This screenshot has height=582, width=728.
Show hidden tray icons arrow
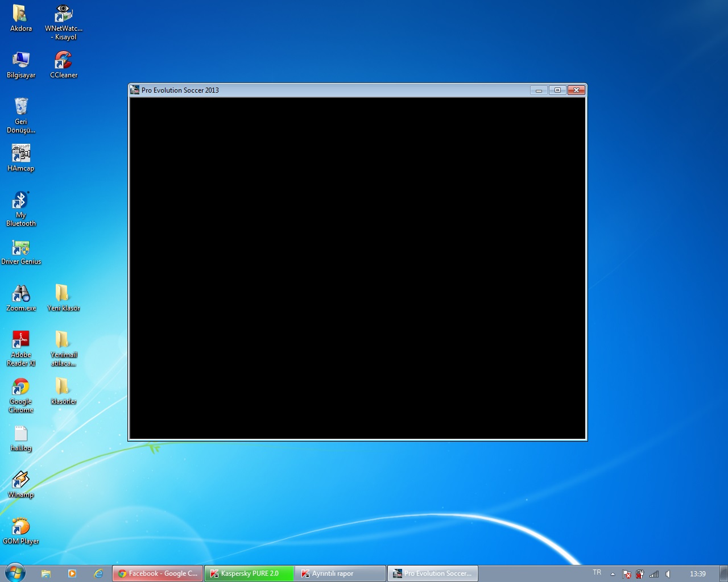[x=613, y=574]
